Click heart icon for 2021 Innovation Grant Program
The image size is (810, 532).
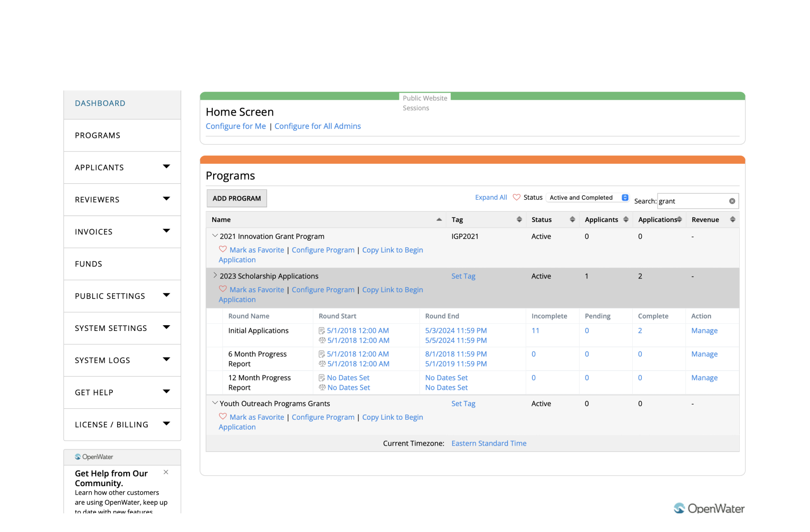click(x=223, y=249)
